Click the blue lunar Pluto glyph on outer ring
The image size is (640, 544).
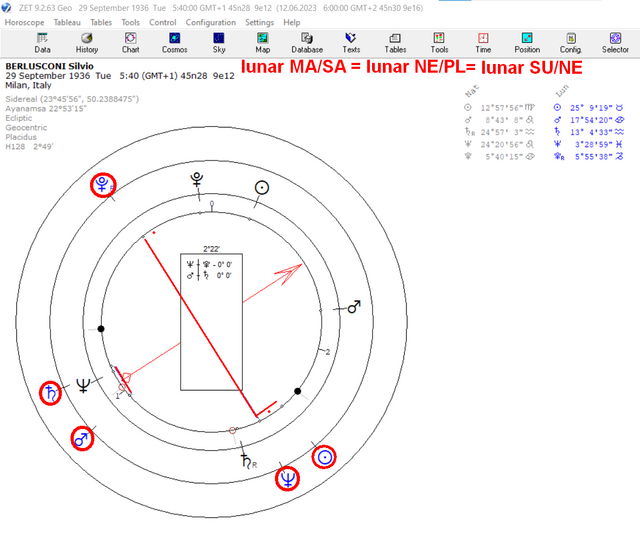tap(103, 185)
